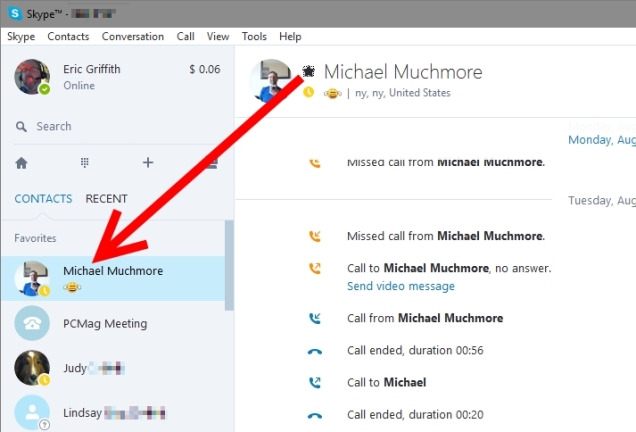The image size is (636, 432).
Task: Toggle the favorite star beside Michael Muchmore
Action: tap(309, 72)
